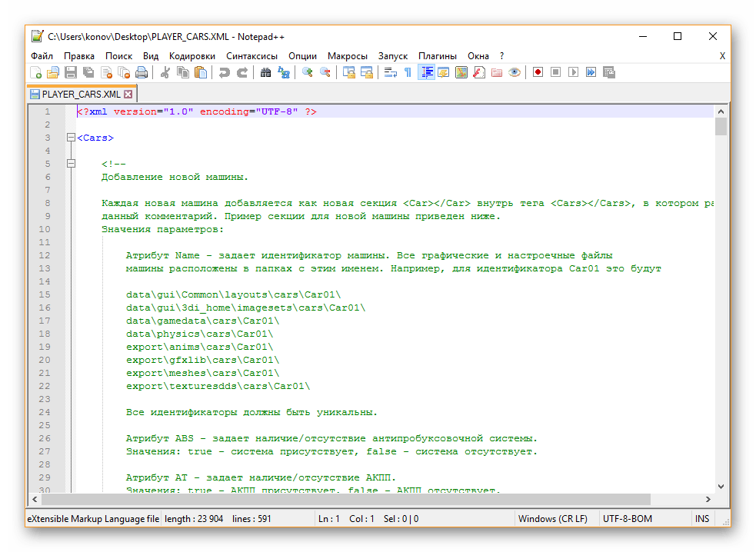Click the Zoom in magnifier icon
The image size is (756, 552).
[x=308, y=72]
